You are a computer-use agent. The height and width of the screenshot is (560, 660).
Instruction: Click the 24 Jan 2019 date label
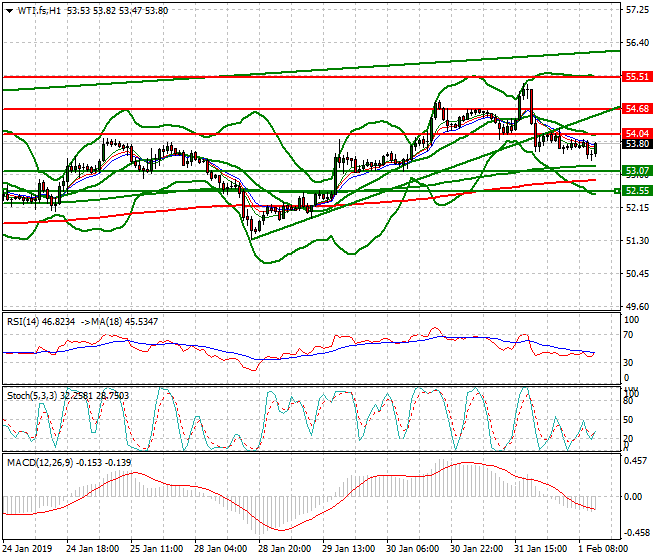pyautogui.click(x=27, y=549)
